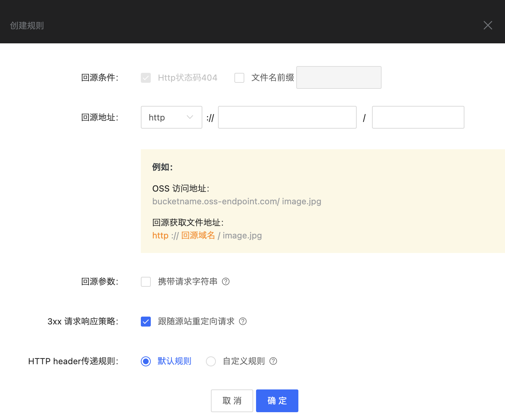Close the 创建规则 dialog
The height and width of the screenshot is (420, 505).
click(488, 25)
